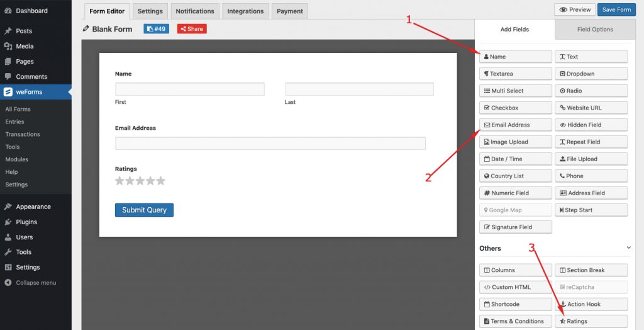
Task: Click the Preview button
Action: [575, 9]
